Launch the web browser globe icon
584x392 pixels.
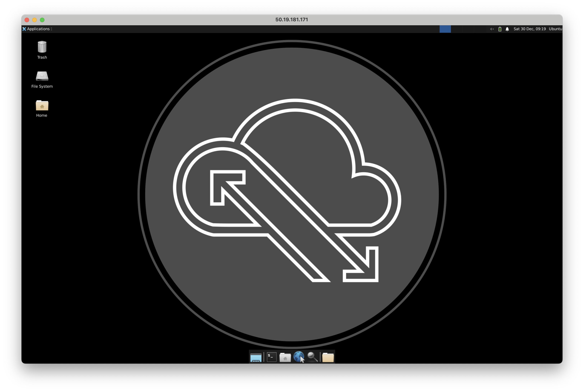click(299, 357)
